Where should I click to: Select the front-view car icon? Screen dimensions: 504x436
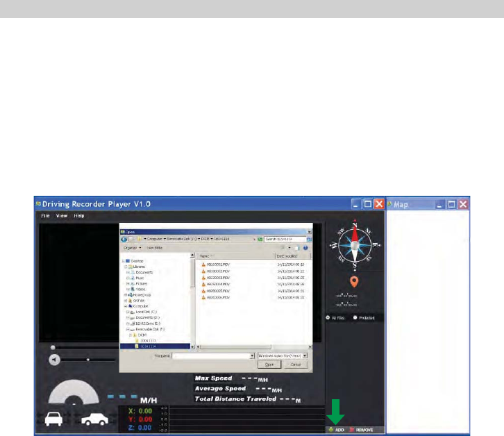(53, 419)
